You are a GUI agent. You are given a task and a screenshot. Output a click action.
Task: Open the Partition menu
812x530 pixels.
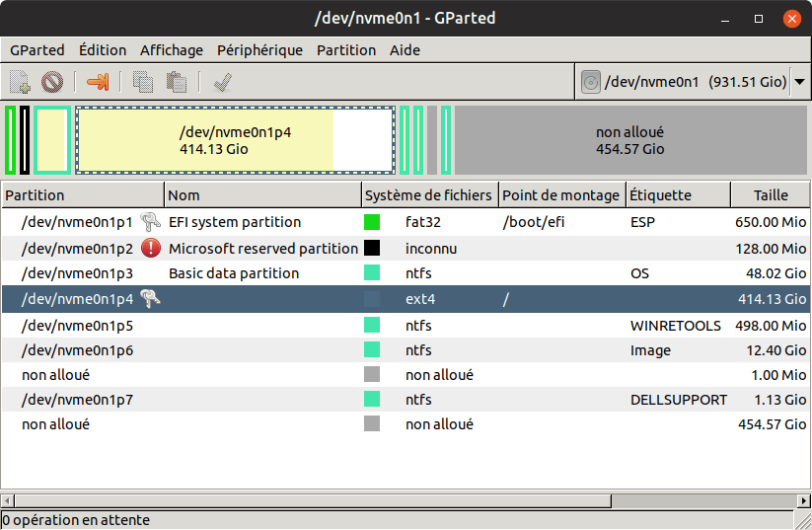click(346, 50)
